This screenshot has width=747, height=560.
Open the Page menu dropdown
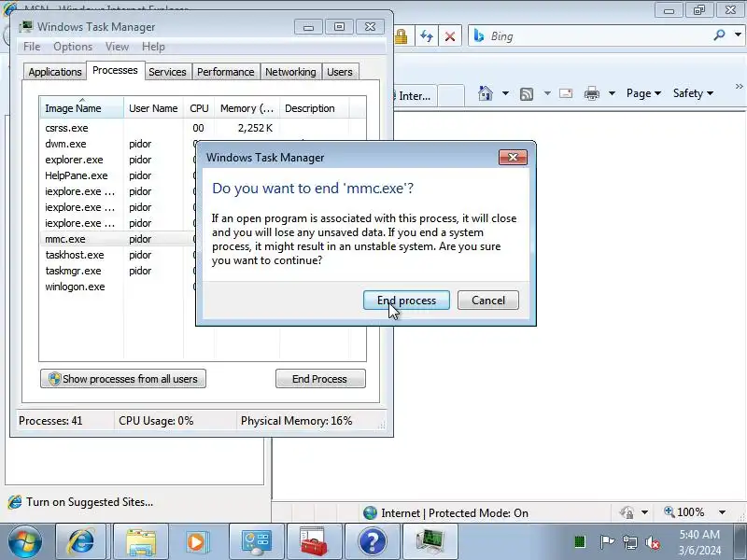tap(643, 93)
